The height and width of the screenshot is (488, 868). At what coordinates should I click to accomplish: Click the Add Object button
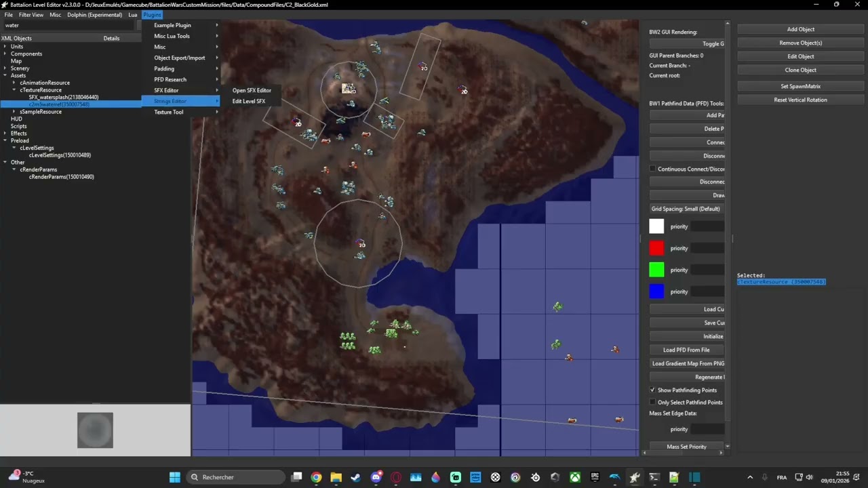click(801, 29)
